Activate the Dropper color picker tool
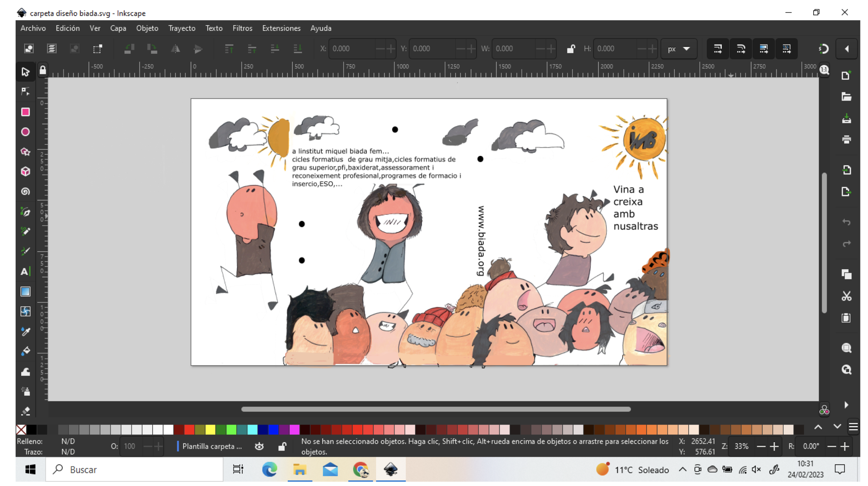 [x=25, y=332]
